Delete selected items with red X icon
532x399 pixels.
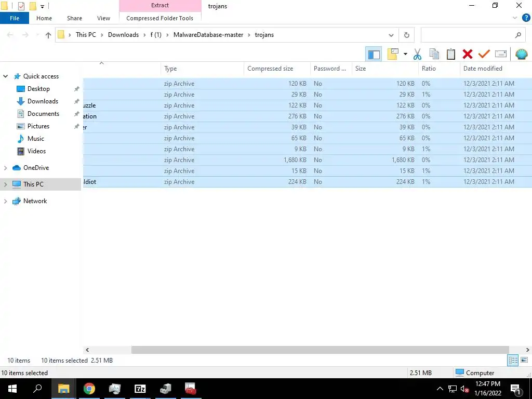coord(467,54)
